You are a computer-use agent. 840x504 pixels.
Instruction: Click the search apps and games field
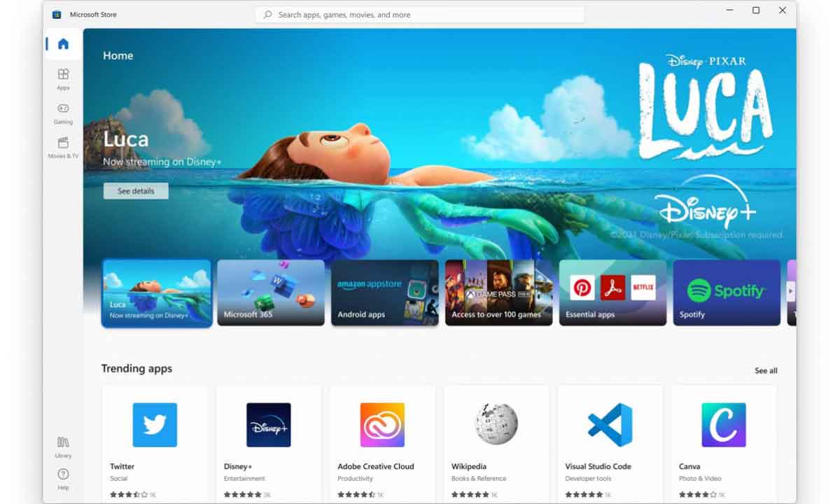[x=420, y=14]
